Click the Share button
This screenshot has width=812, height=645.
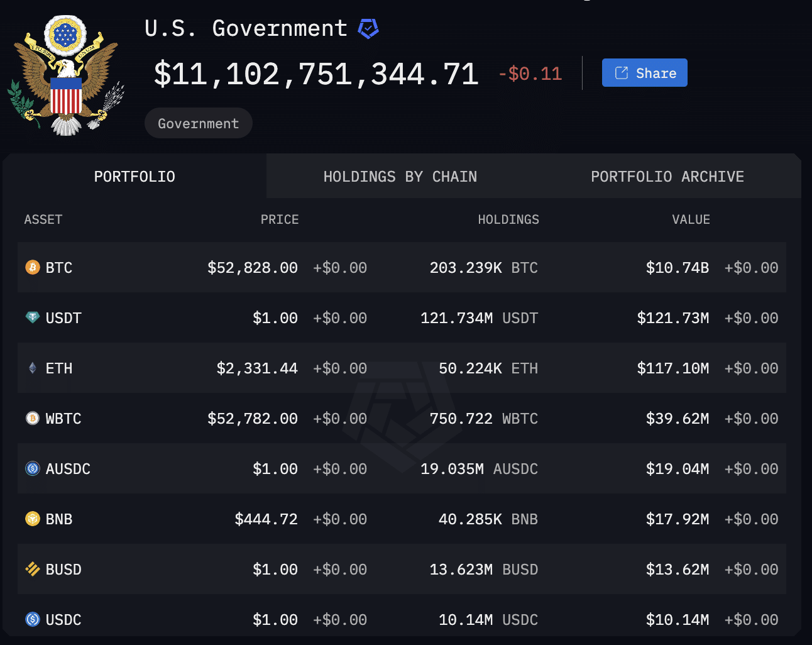coord(645,73)
